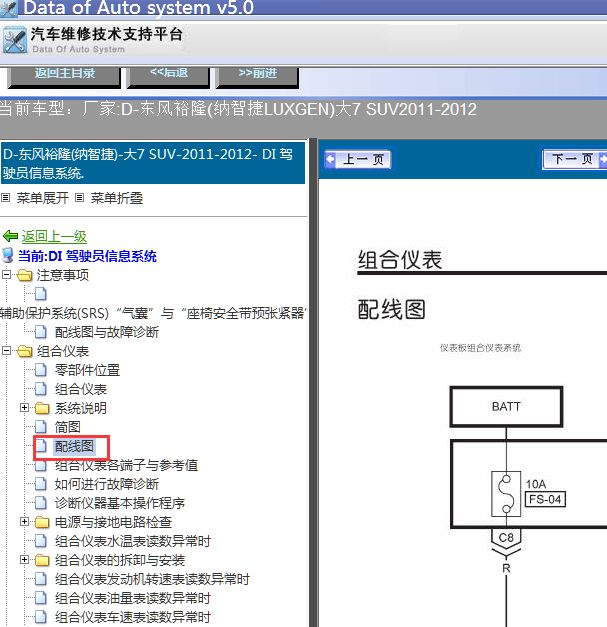Click the 组合仪表 parent folder label
Image resolution: width=607 pixels, height=627 pixels.
point(63,351)
